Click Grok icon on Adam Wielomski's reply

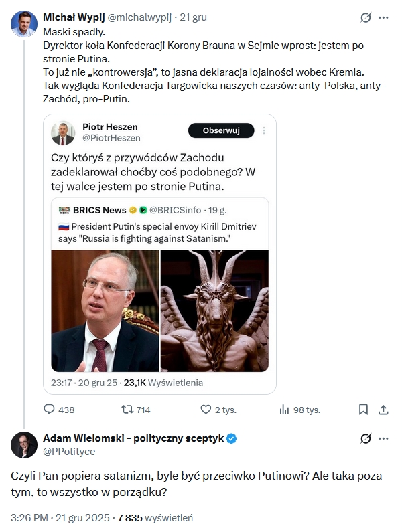[366, 439]
